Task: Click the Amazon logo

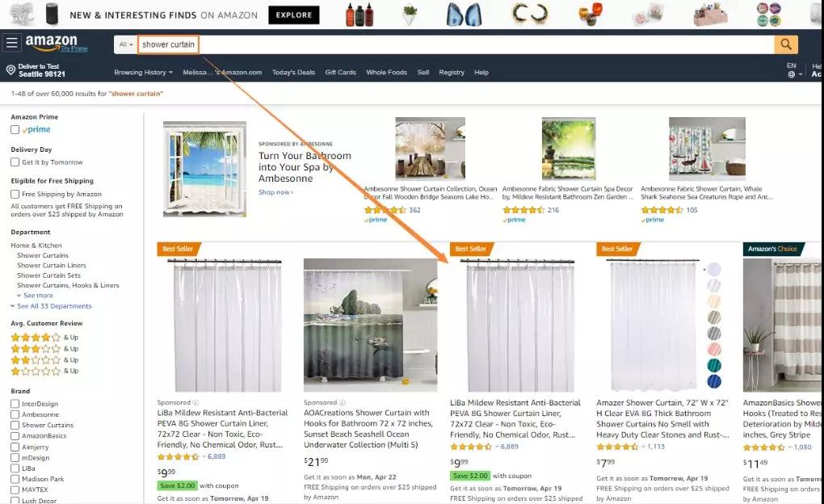Action: point(51,42)
